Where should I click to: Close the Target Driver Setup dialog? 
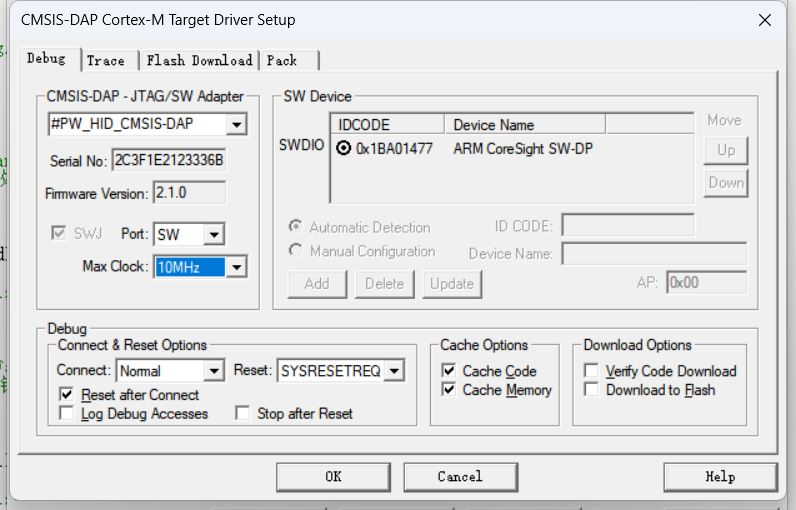[765, 20]
